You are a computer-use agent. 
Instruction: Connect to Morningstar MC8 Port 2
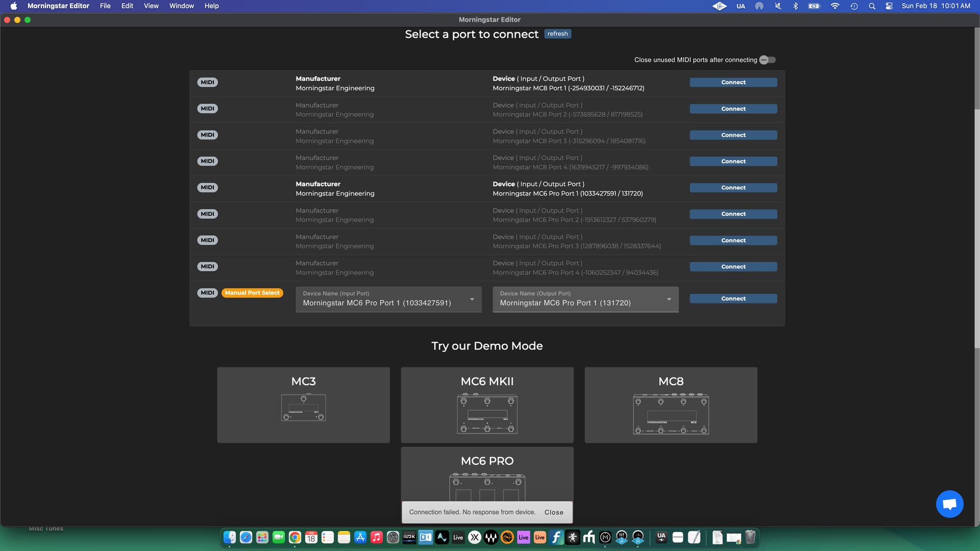[733, 109]
